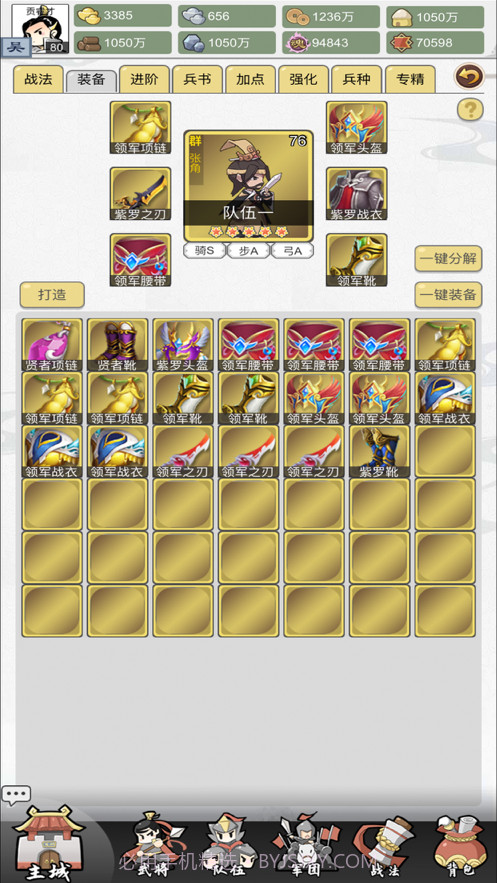Switch to the 强化 tab
497x883 pixels.
[303, 79]
